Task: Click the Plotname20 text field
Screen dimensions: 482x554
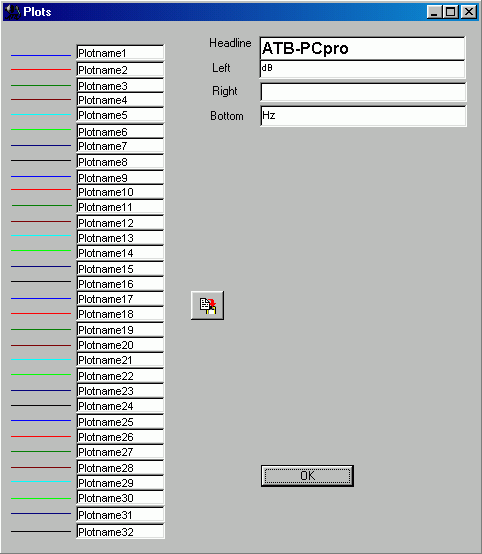Action: pyautogui.click(x=120, y=344)
